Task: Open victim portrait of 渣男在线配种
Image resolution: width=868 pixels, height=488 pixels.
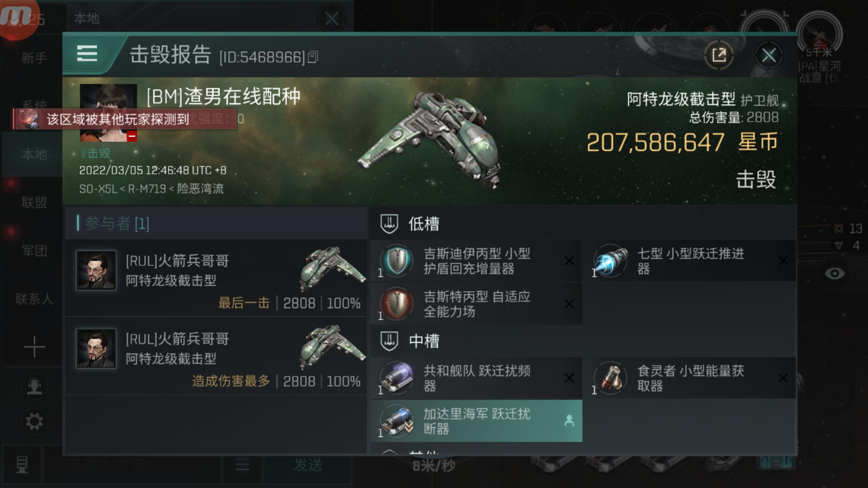Action: (108, 113)
